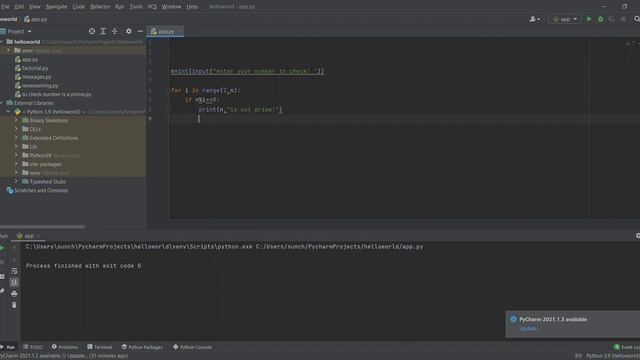Expand the Lib folder
This screenshot has height=360, width=640.
pos(16,147)
